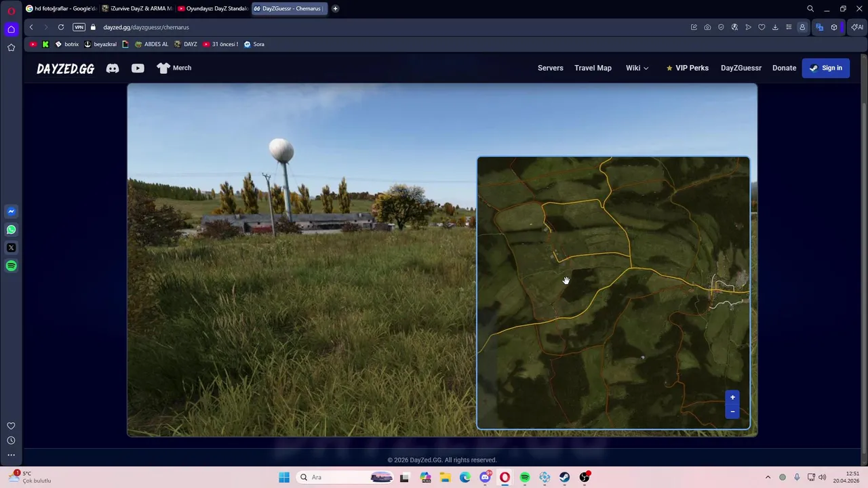Open DayZGuessr nav link

(741, 68)
